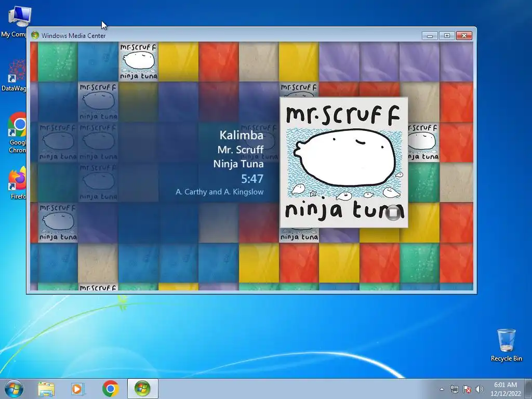This screenshot has height=399, width=532.
Task: Click the network status tray icon
Action: (454, 389)
